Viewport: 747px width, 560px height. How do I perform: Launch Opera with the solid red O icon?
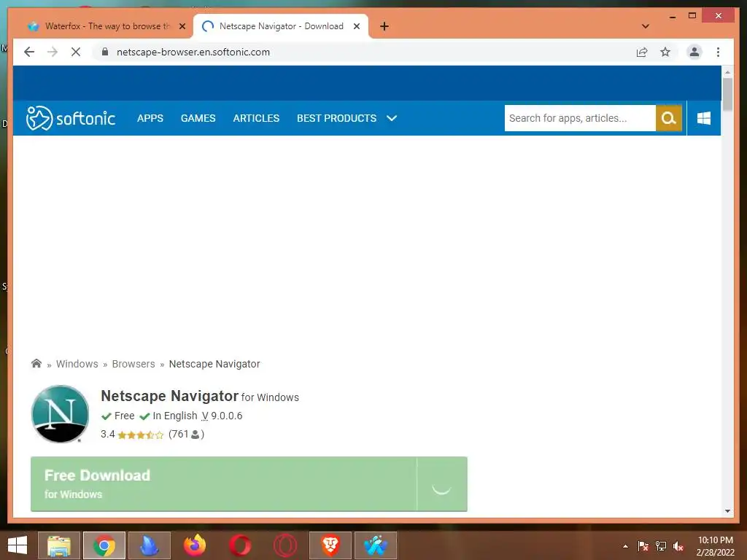[239, 545]
